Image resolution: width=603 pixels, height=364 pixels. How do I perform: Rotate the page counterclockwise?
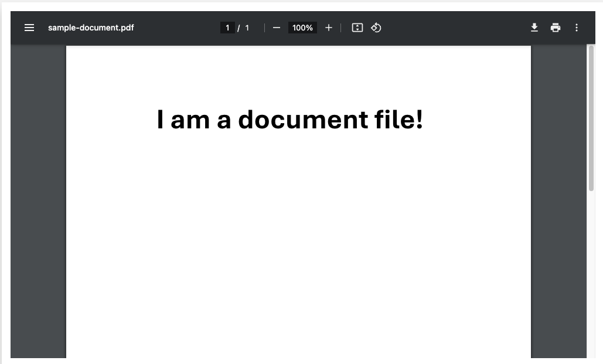pos(376,28)
